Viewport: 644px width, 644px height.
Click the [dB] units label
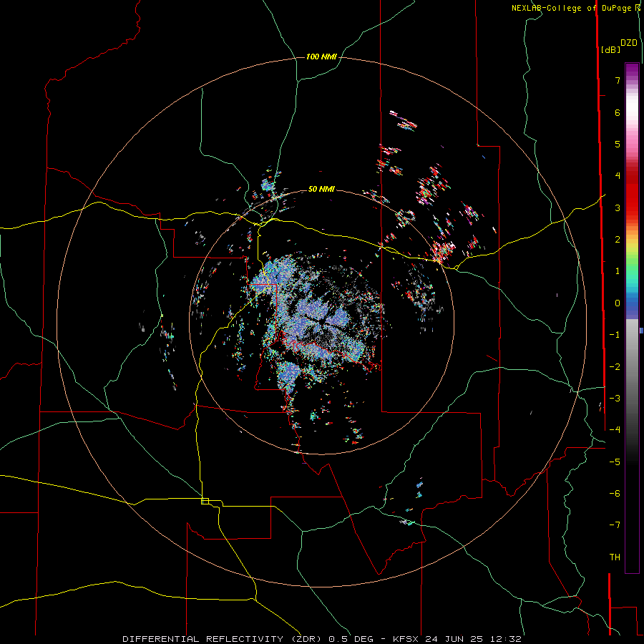(x=611, y=49)
